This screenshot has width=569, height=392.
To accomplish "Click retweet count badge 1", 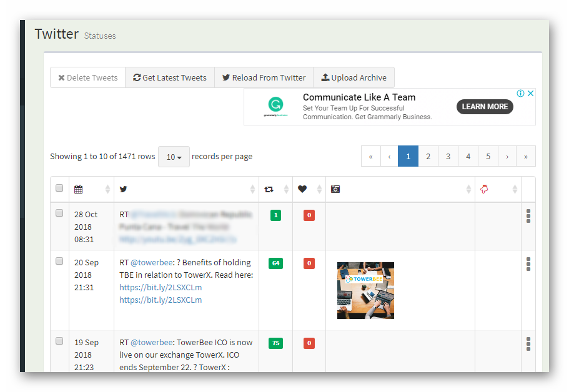I will click(276, 215).
